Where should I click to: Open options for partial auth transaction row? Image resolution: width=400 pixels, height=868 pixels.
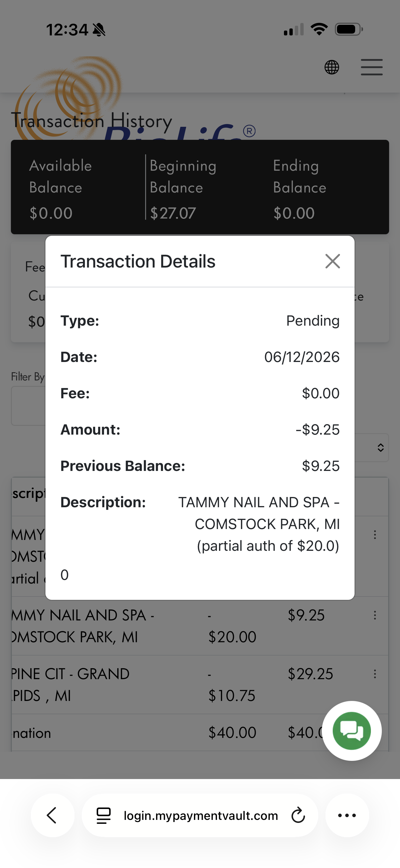pyautogui.click(x=375, y=535)
